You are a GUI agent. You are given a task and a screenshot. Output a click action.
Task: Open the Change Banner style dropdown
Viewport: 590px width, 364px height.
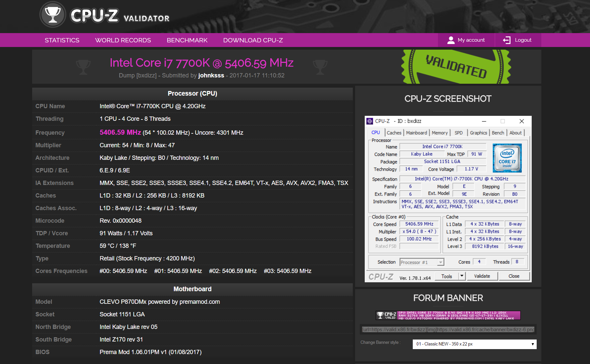pos(475,344)
